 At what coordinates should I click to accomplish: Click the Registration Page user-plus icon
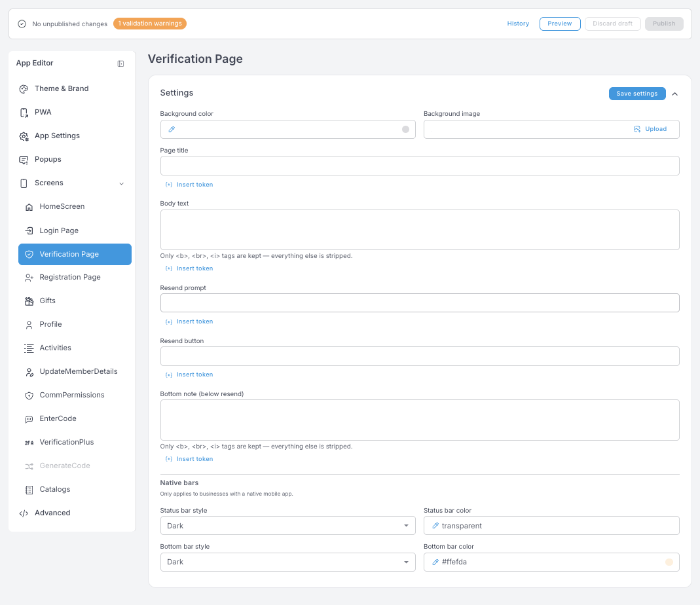[29, 278]
